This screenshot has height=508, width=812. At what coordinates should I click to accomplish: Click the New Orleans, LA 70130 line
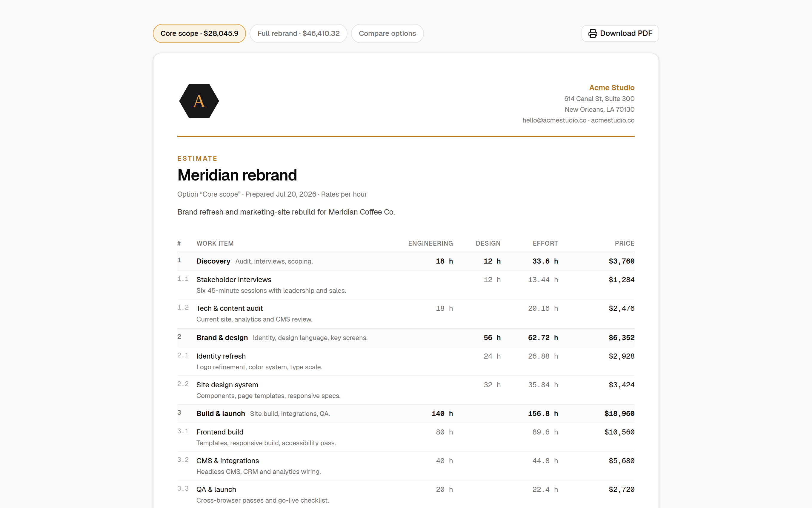[x=599, y=110]
